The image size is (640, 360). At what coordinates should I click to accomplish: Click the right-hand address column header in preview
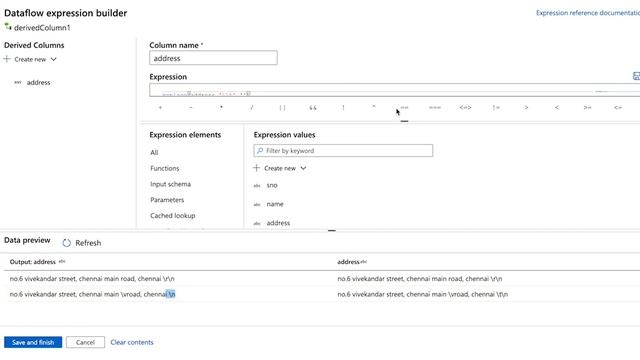coord(348,262)
